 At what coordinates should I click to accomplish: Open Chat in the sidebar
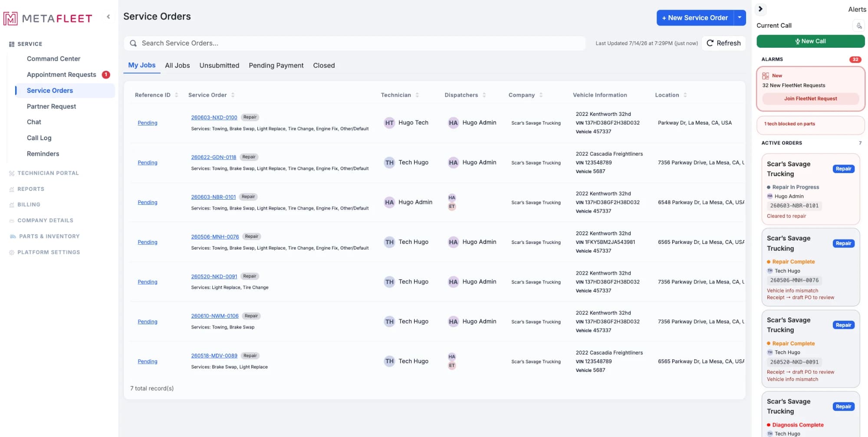34,122
